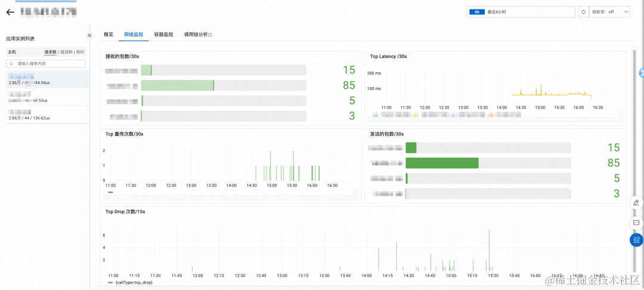
Task: Click the Tcp Latency /30s panel title
Action: tap(388, 56)
